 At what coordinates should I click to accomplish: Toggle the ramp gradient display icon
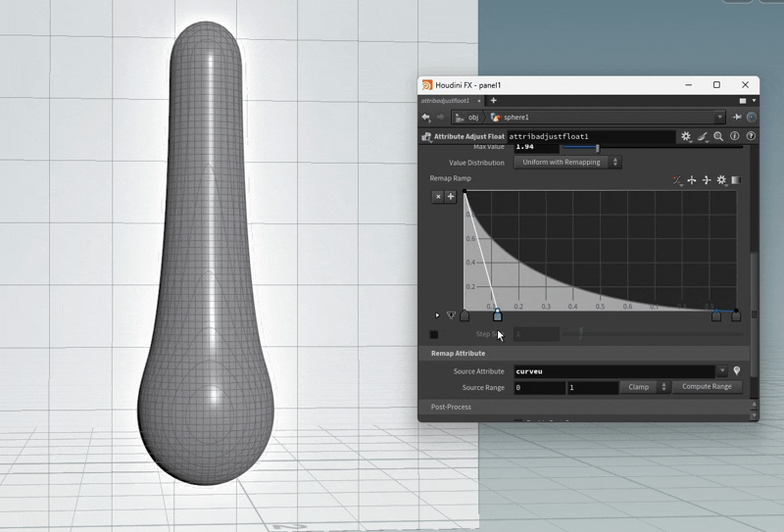736,180
